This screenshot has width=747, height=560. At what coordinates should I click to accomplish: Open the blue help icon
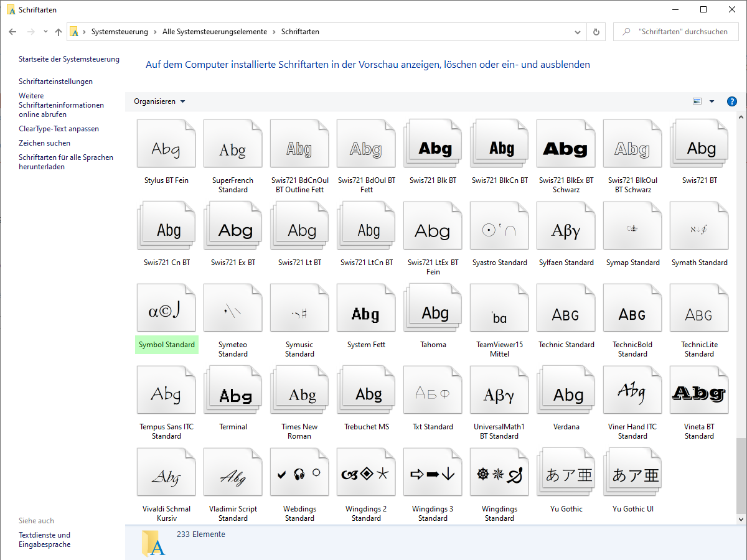tap(732, 101)
